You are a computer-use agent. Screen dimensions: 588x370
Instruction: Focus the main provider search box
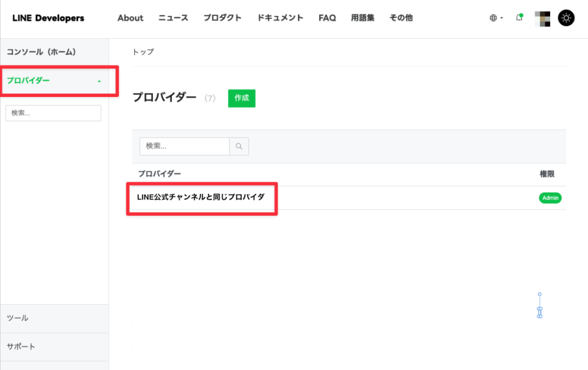(184, 146)
